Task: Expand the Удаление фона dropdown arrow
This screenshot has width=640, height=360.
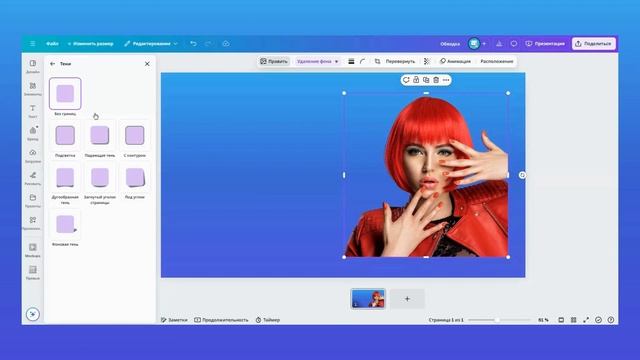Action: click(x=337, y=61)
